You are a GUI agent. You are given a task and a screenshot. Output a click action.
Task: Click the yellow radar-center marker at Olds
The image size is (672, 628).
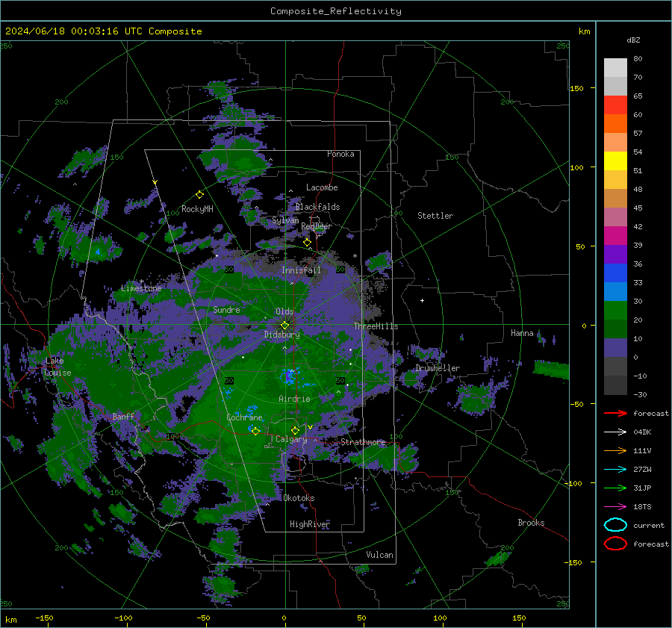pyautogui.click(x=284, y=326)
